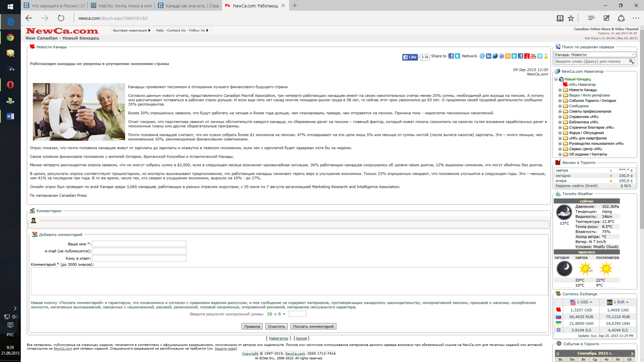Open the Быстрая навигация menu
Screen dimensions: 644x362
(x=131, y=31)
